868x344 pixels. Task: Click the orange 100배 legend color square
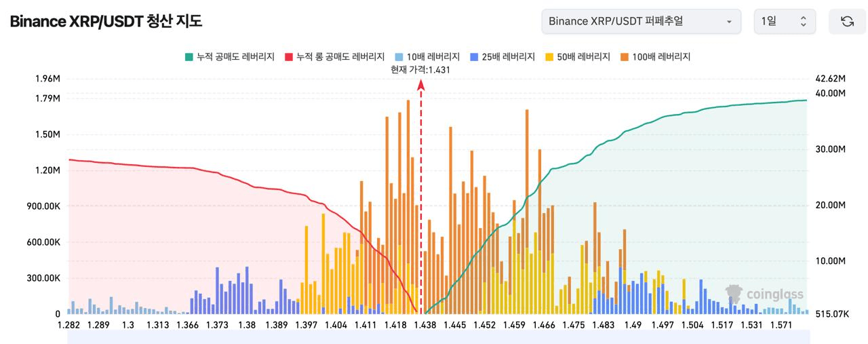(624, 57)
